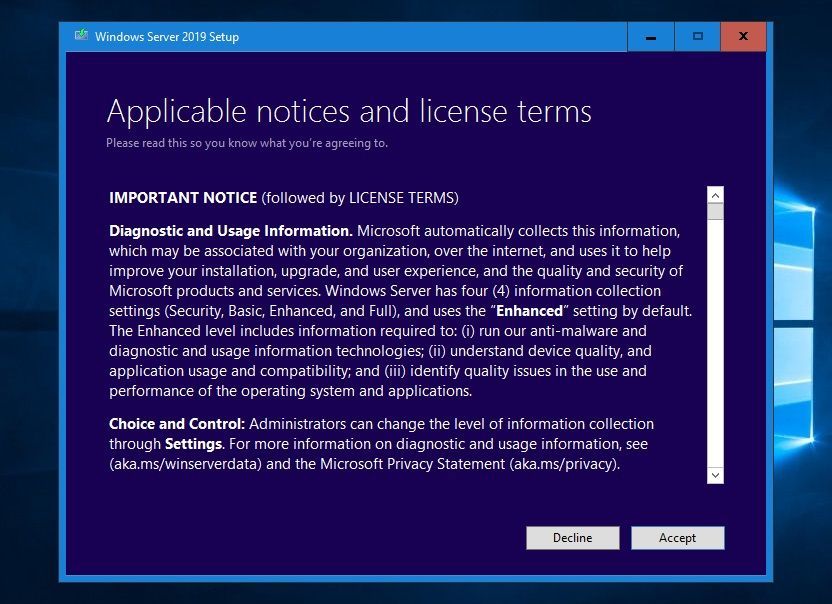Minimize the Setup window
The image size is (832, 604).
tap(651, 37)
